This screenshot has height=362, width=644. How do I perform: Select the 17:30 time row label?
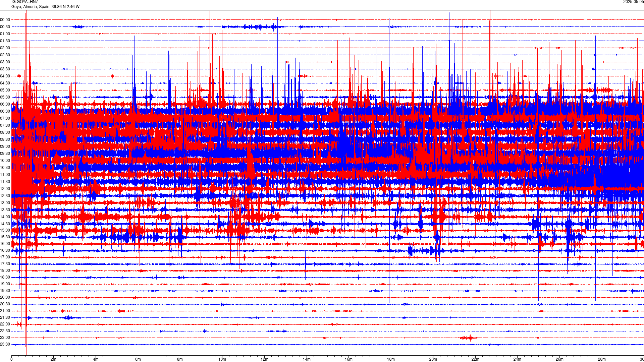tap(5, 264)
